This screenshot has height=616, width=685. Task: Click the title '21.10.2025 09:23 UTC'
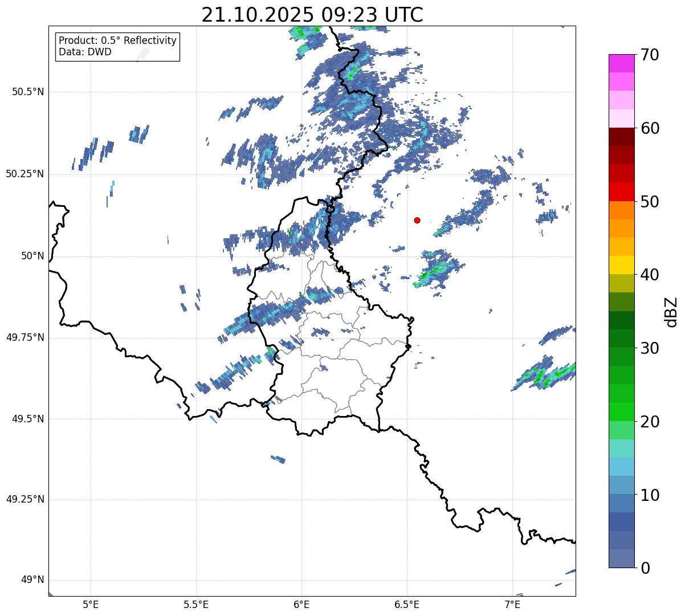[x=312, y=15]
